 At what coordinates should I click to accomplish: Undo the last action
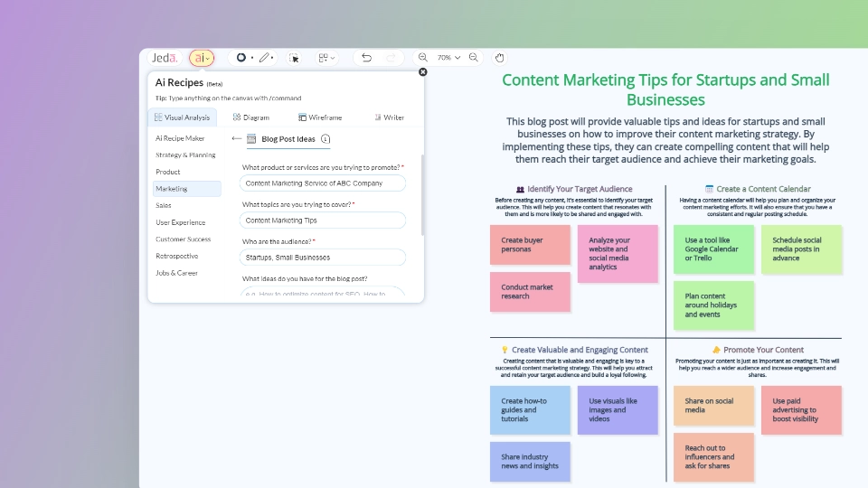[x=366, y=58]
